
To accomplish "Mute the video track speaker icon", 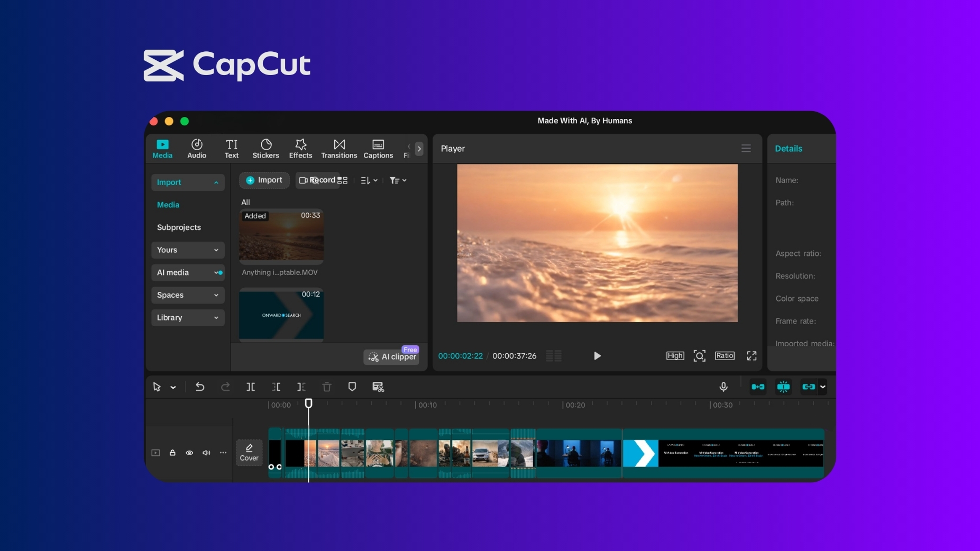I will [x=206, y=453].
